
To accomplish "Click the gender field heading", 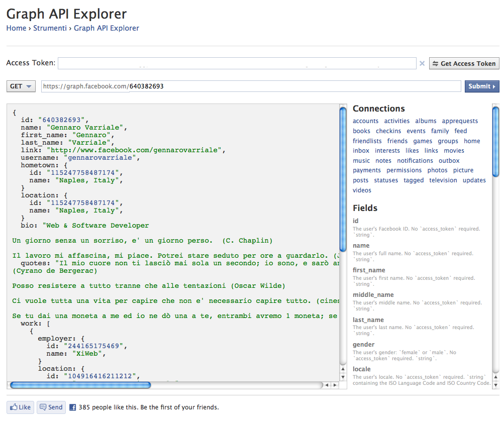I will [363, 345].
